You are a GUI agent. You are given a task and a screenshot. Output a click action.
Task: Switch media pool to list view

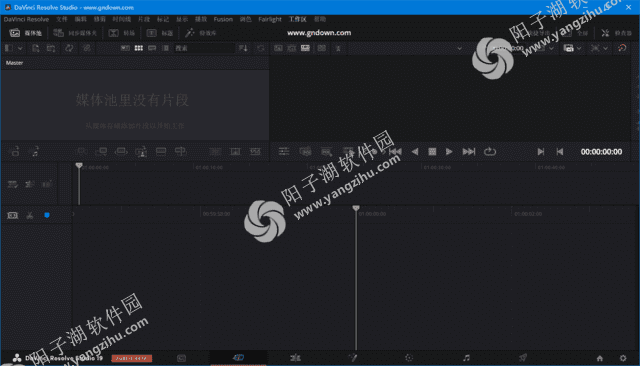coord(166,48)
